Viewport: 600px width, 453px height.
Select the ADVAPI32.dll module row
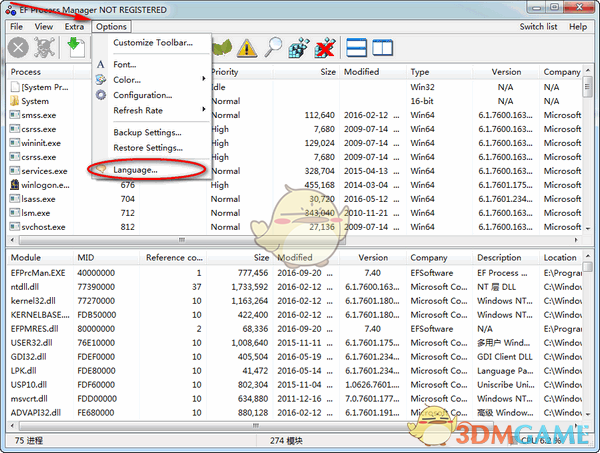click(x=295, y=412)
